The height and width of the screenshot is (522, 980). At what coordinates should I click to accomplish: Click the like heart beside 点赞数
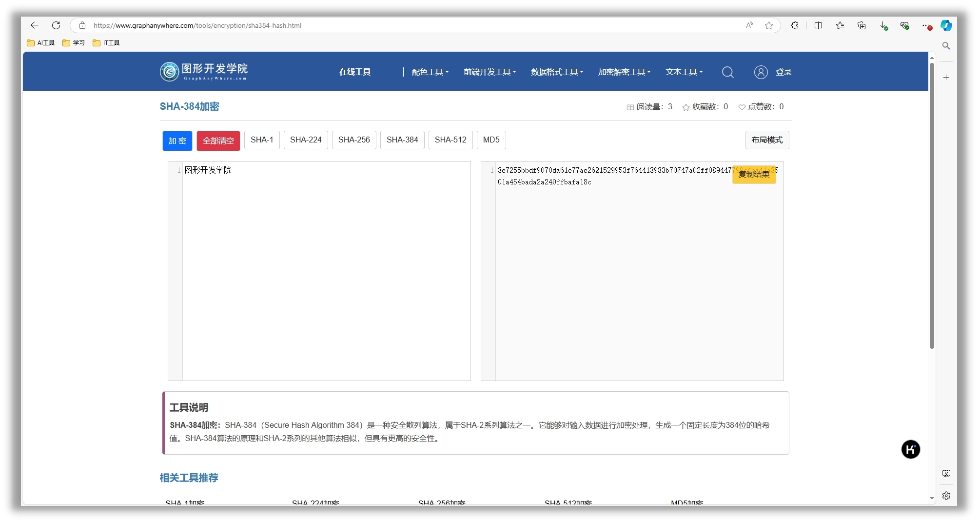click(x=742, y=107)
